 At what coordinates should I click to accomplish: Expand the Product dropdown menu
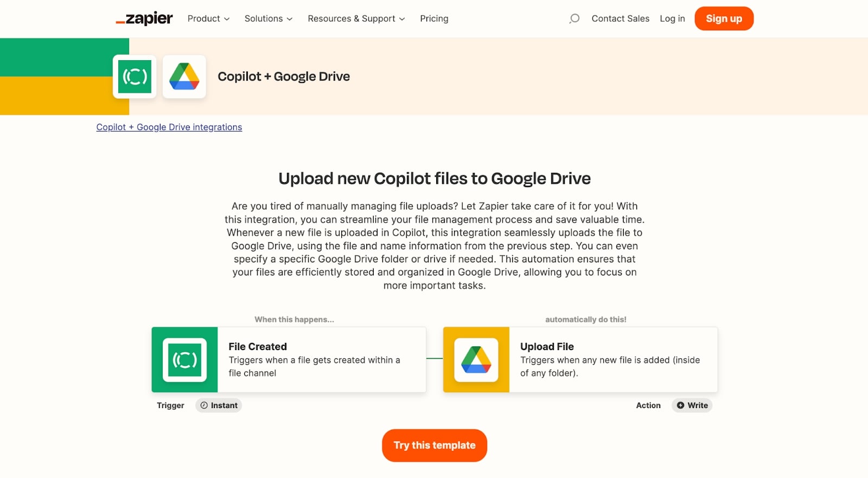pos(208,18)
